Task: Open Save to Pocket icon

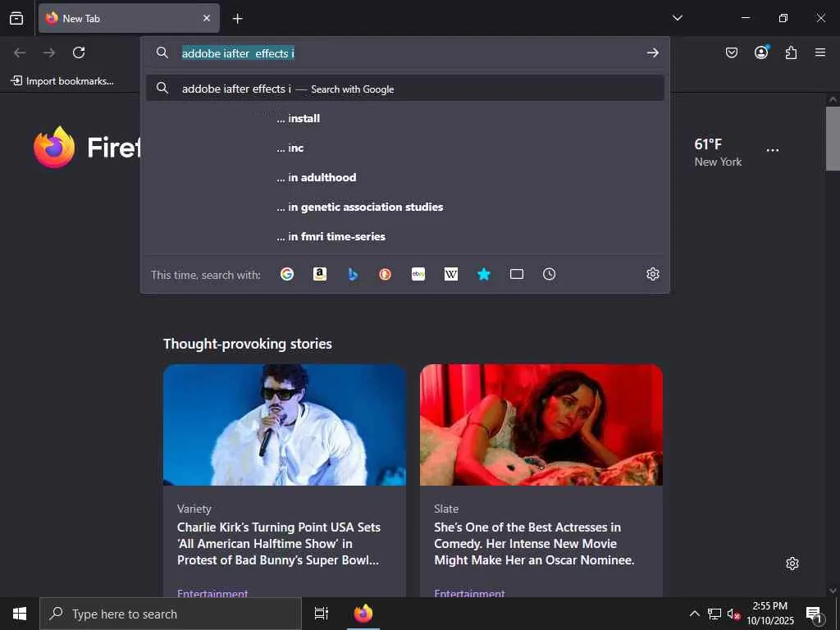Action: [x=731, y=52]
